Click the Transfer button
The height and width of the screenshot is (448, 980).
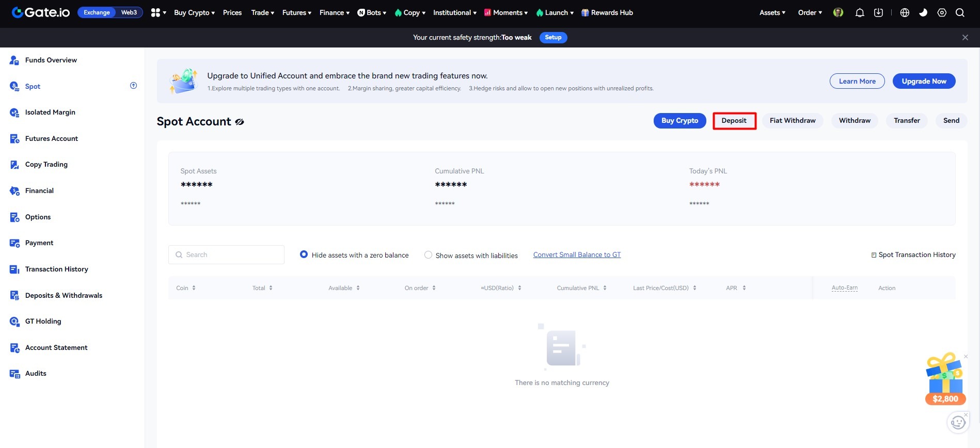[x=907, y=121]
